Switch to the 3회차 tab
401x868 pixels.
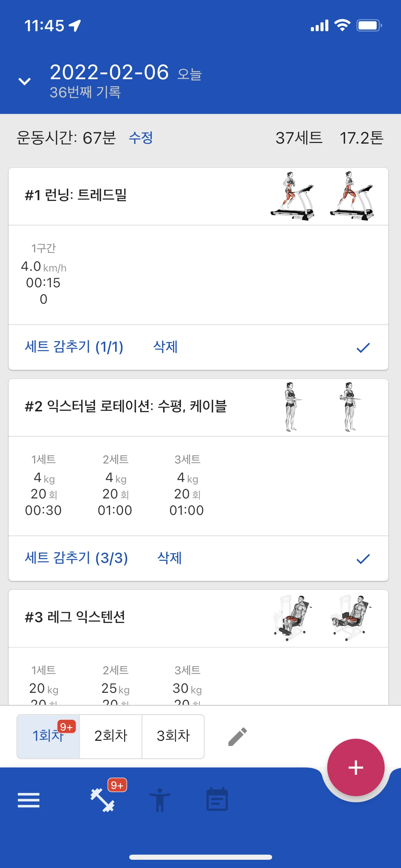tap(173, 736)
